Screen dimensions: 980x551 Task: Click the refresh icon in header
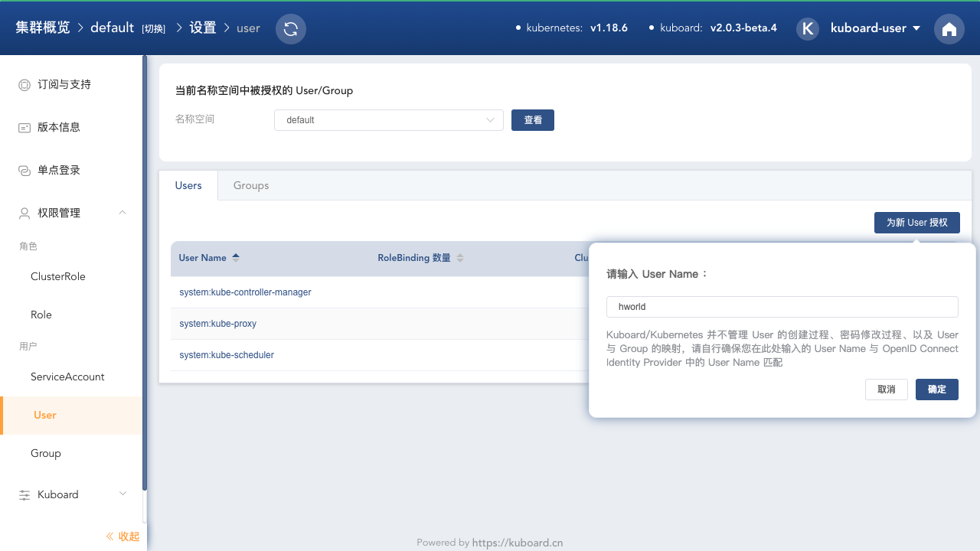[x=291, y=29]
